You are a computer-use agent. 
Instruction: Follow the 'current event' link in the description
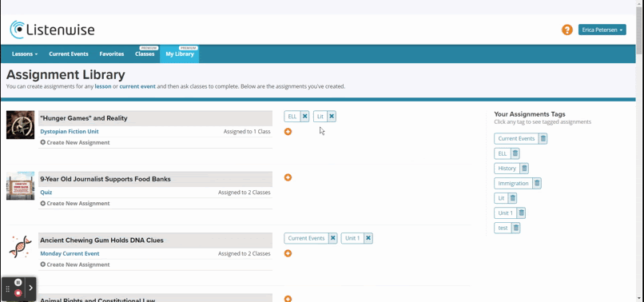point(137,87)
